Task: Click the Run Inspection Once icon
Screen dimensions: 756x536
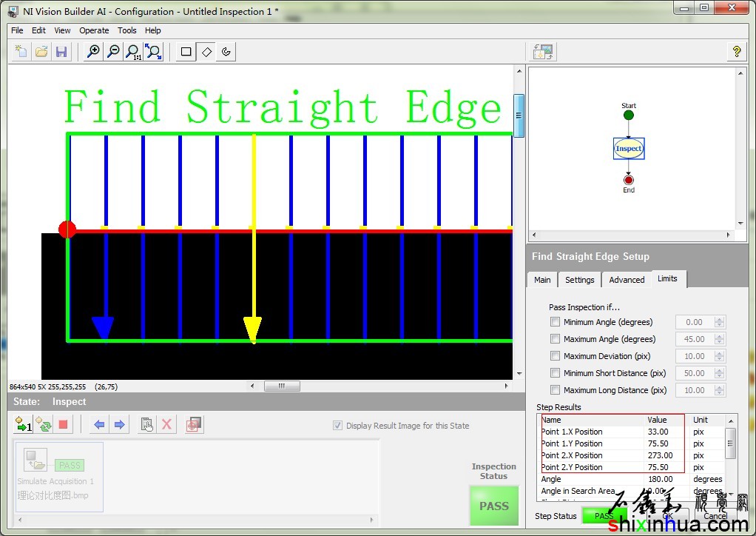Action: tap(24, 424)
